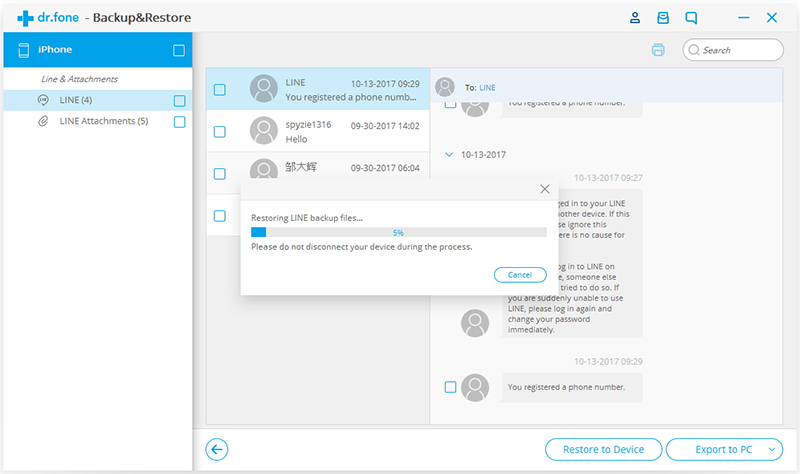
Task: Click the 09-30-2017 06:04 timestamp
Action: (x=385, y=168)
